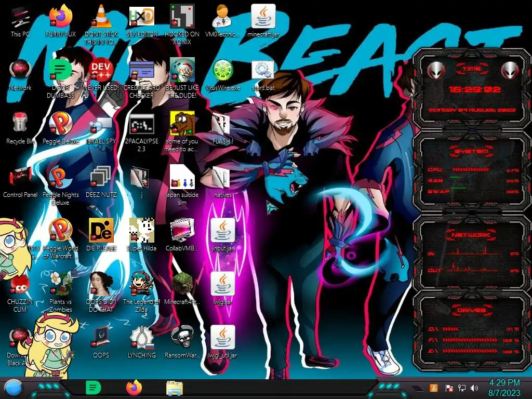Select the Minecraft4Fr grass block icon
The image size is (532, 399).
coord(182,284)
